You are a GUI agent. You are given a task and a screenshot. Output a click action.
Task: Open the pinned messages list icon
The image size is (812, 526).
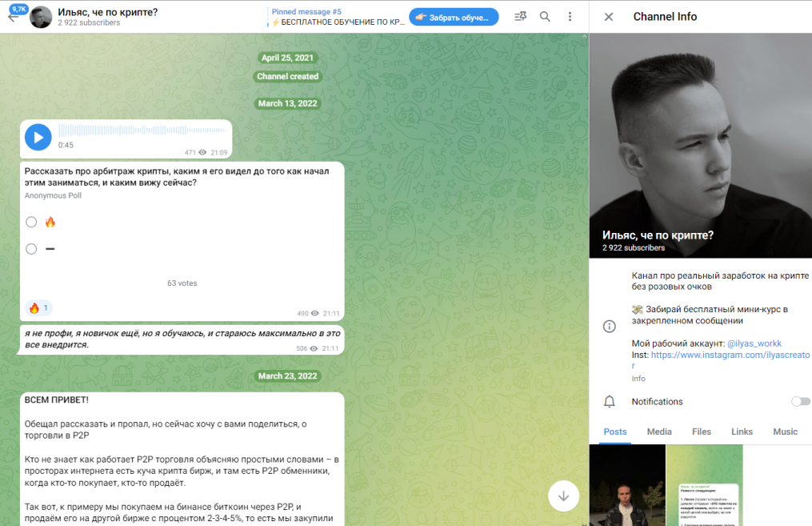(x=520, y=17)
